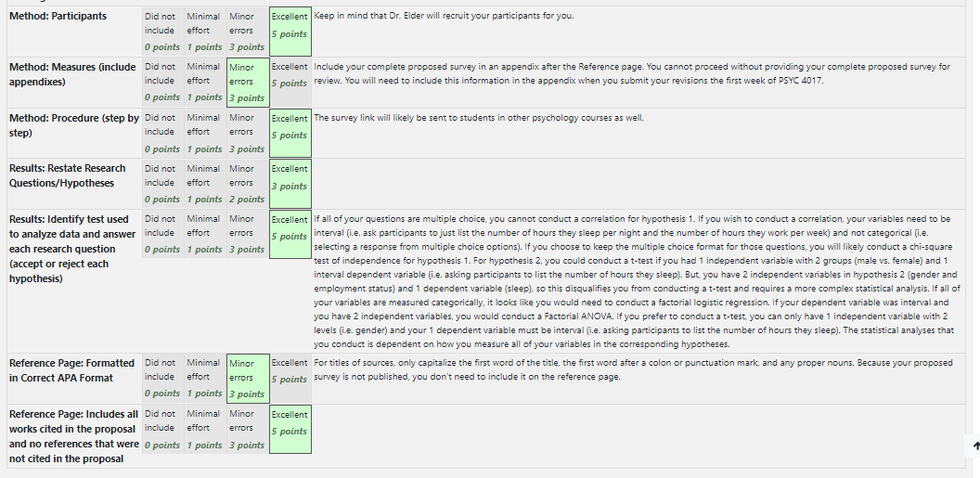Choose Minimal effort for Method: Procedure
This screenshot has height=478, width=980.
(205, 134)
